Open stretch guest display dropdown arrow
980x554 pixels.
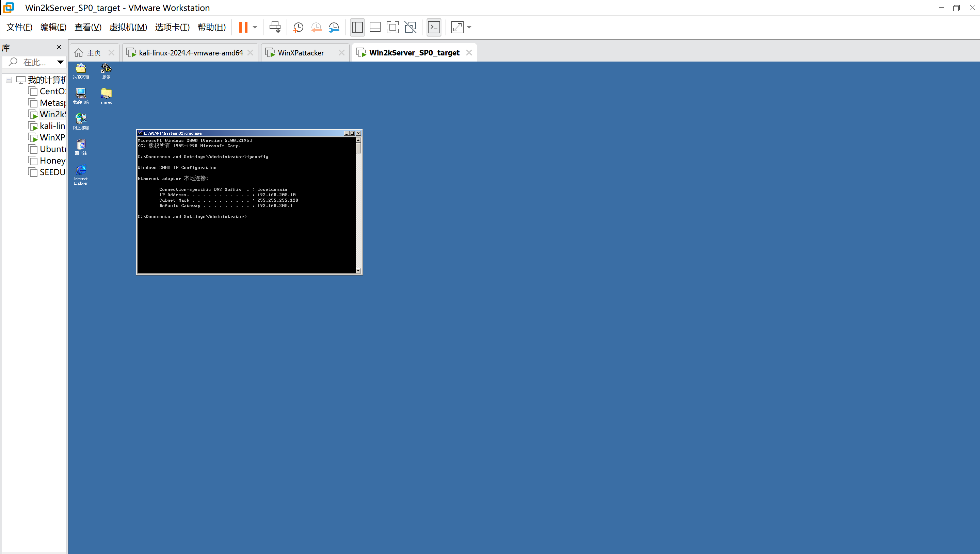click(x=469, y=27)
